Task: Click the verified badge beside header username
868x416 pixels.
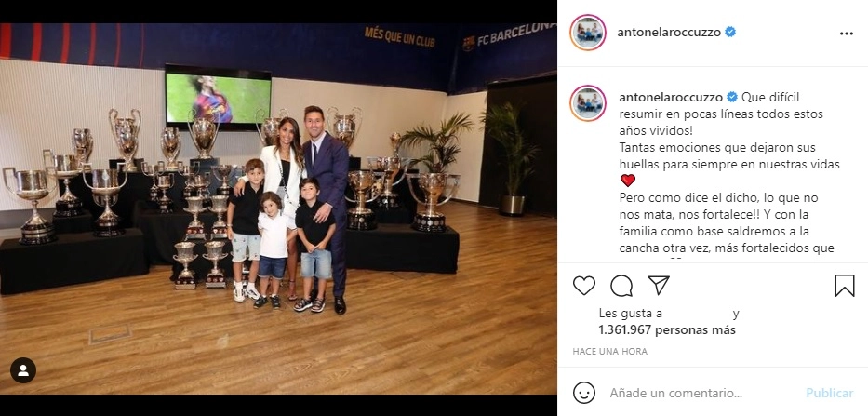Action: 730,33
